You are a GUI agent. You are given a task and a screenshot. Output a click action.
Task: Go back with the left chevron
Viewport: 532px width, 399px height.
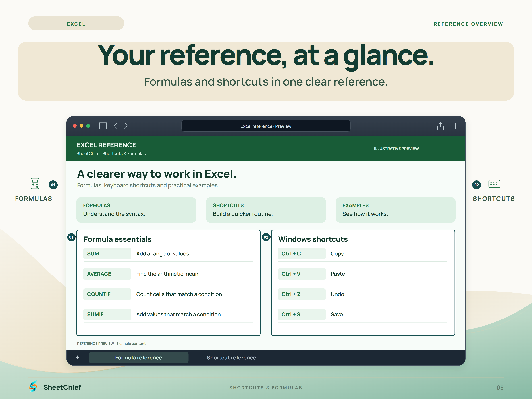(116, 126)
